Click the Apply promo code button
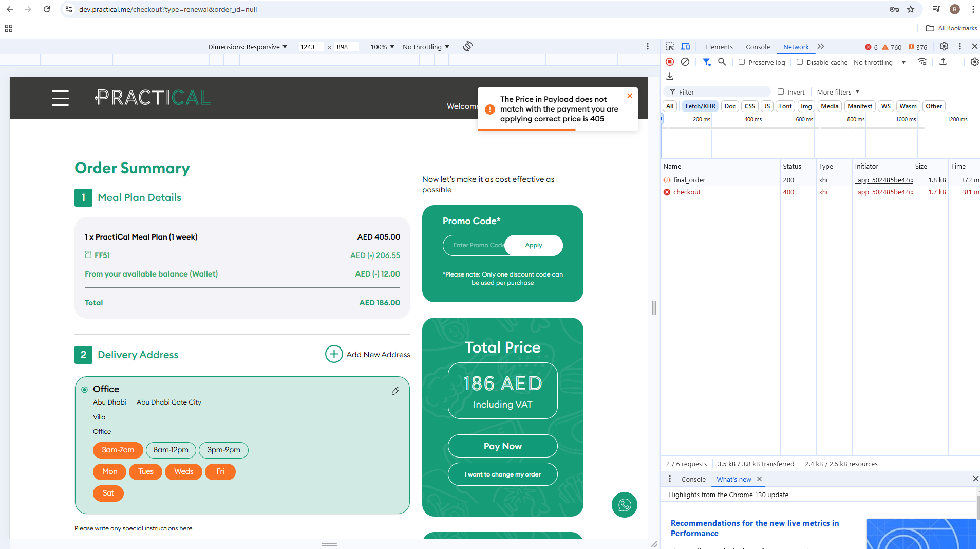Screen dimensions: 980x549 point(533,245)
